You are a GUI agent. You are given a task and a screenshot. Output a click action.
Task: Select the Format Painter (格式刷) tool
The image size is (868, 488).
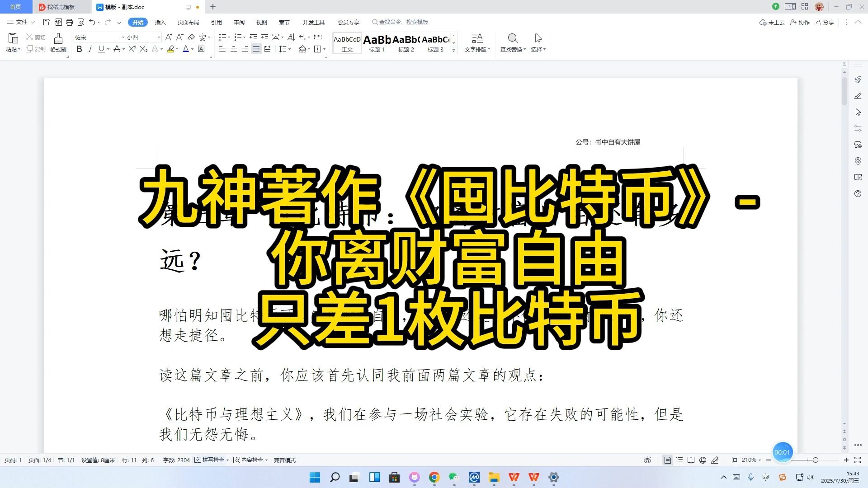(x=58, y=43)
